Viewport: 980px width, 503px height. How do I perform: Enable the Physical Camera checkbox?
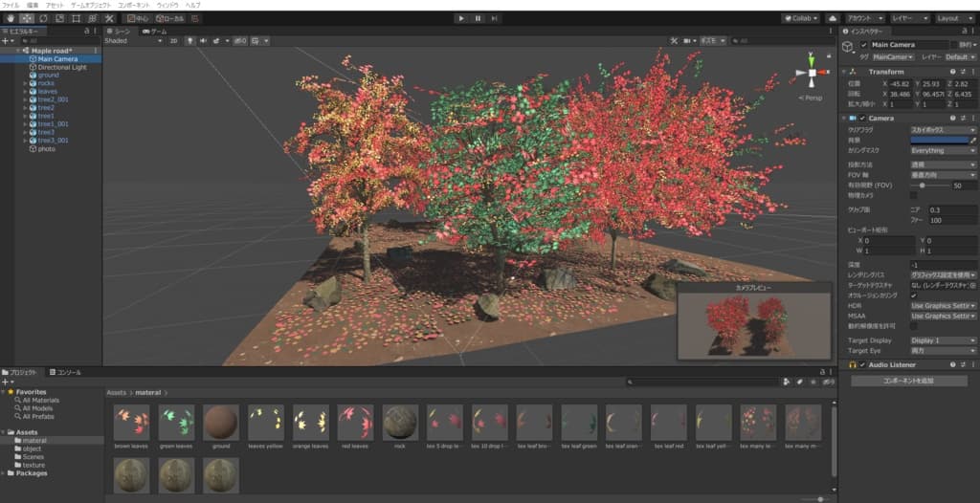click(x=913, y=195)
